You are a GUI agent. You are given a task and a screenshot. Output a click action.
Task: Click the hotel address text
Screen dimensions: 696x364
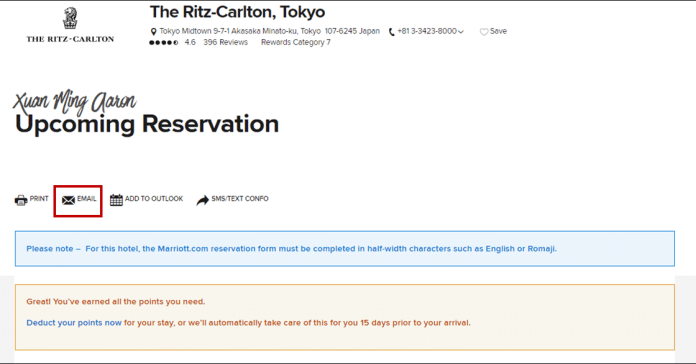pos(269,31)
